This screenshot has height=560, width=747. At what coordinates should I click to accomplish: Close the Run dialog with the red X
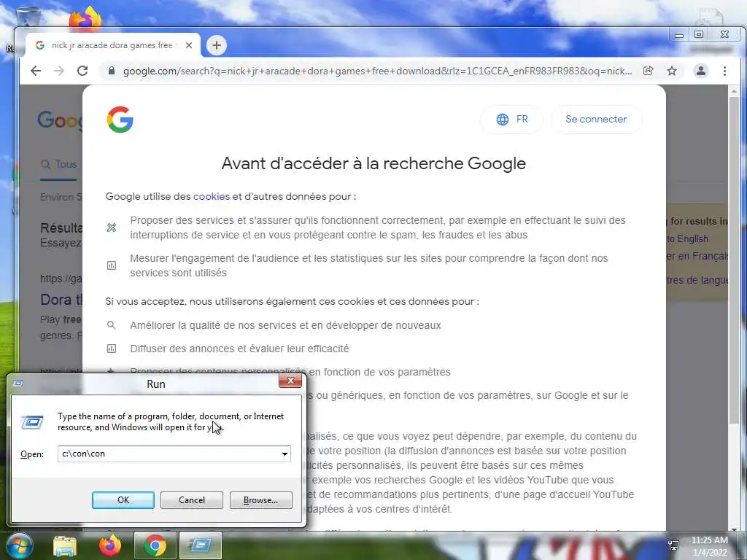[x=290, y=381]
